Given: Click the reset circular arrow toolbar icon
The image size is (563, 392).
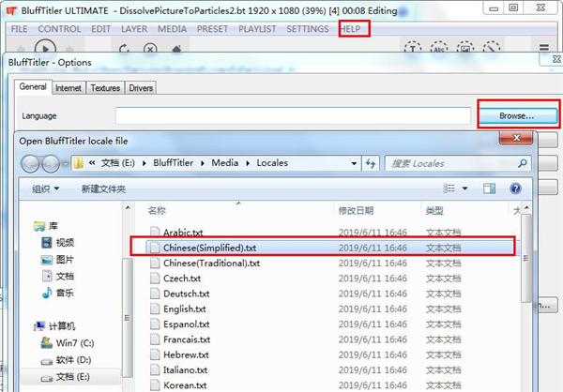Looking at the screenshot, I should coord(124,49).
